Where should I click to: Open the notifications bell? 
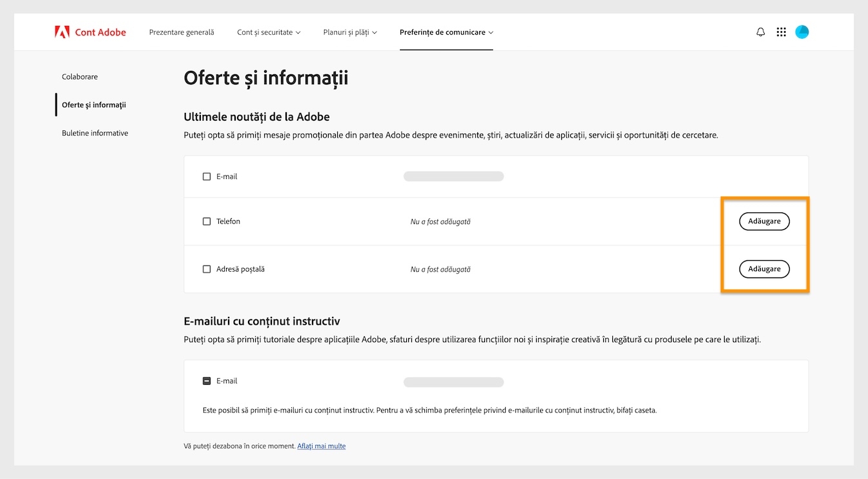[x=760, y=31]
